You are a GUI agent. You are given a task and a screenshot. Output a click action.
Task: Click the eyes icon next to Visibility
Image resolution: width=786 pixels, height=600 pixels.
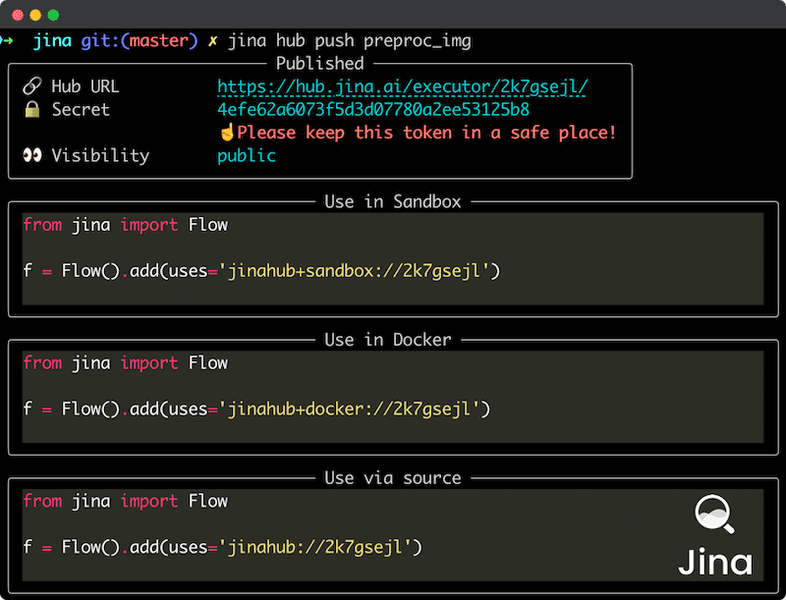coord(33,155)
